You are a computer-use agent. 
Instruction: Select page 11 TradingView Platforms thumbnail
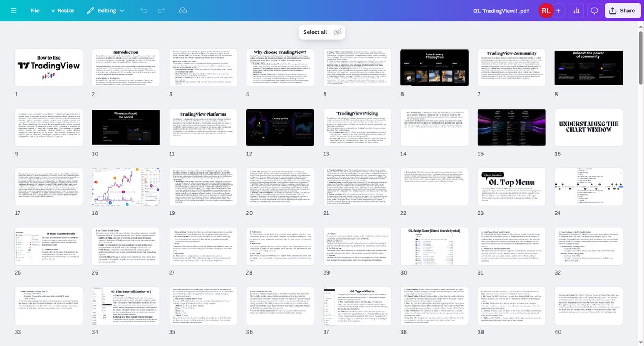[203, 127]
